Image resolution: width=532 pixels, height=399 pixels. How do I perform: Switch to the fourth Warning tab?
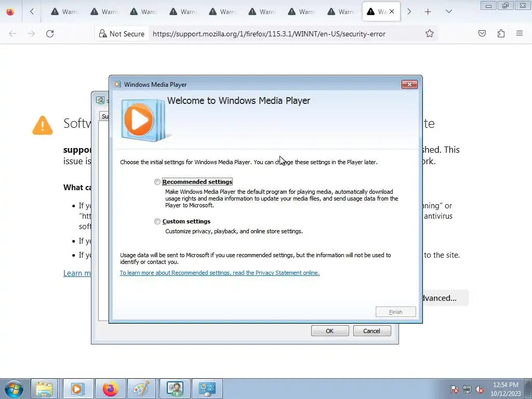click(x=183, y=12)
